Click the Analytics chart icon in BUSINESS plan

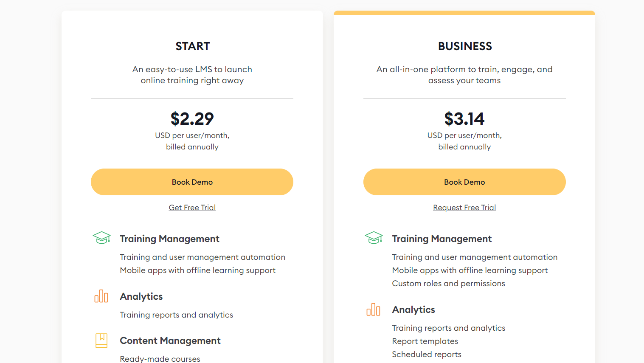point(374,310)
